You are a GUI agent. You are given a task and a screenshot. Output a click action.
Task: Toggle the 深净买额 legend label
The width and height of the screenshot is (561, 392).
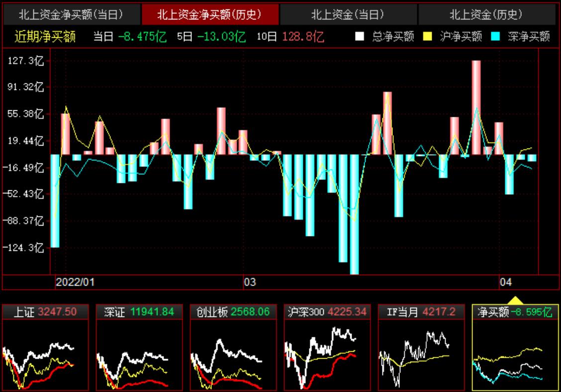pos(529,37)
